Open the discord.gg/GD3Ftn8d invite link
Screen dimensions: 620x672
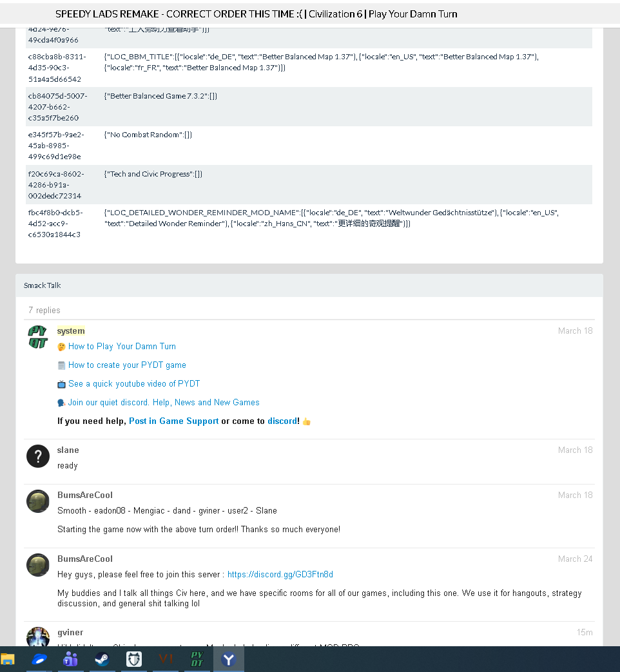[280, 574]
